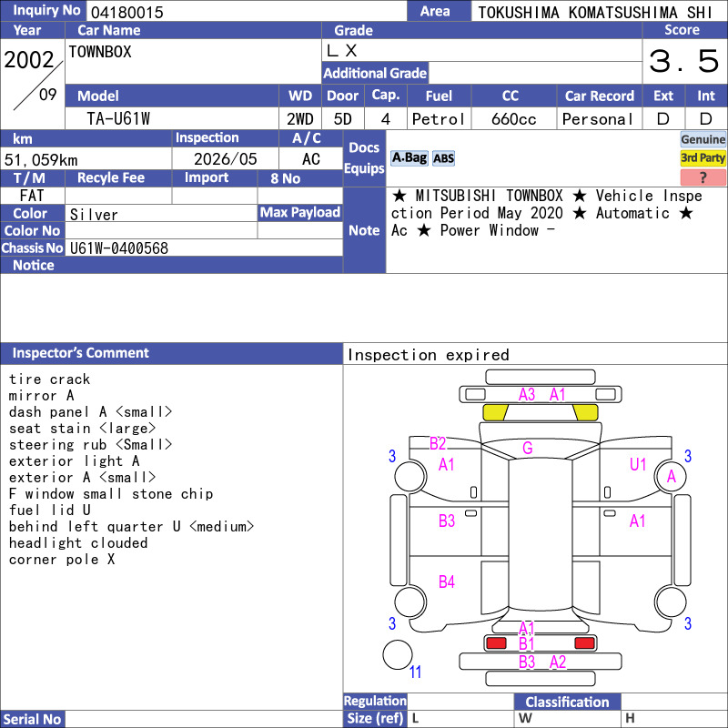Screen dimensions: 728x728
Task: Click the Inspection date 2026/05 cell
Action: click(225, 158)
